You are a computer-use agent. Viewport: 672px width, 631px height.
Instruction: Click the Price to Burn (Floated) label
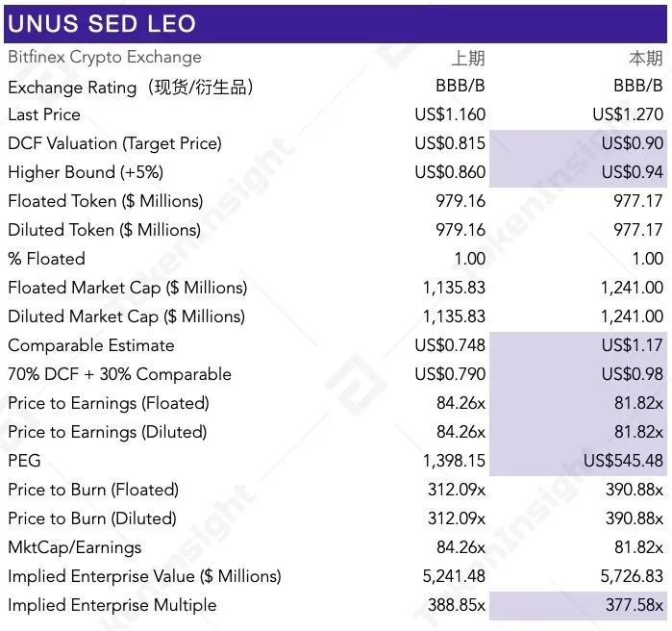pyautogui.click(x=93, y=490)
